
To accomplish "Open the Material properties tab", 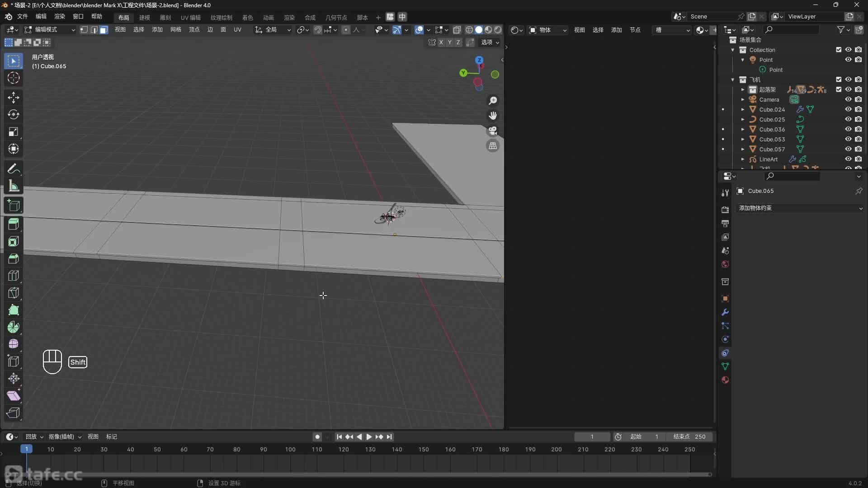I will click(725, 380).
